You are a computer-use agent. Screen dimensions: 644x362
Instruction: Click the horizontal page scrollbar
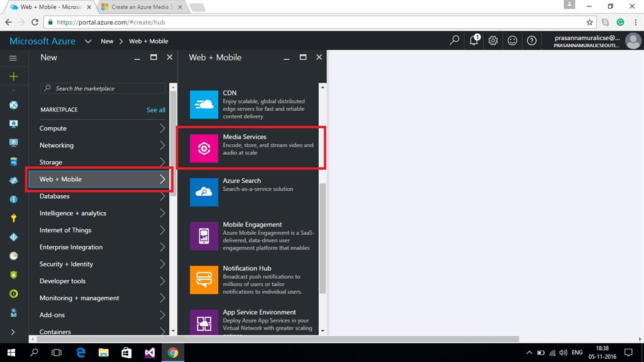coord(277,339)
